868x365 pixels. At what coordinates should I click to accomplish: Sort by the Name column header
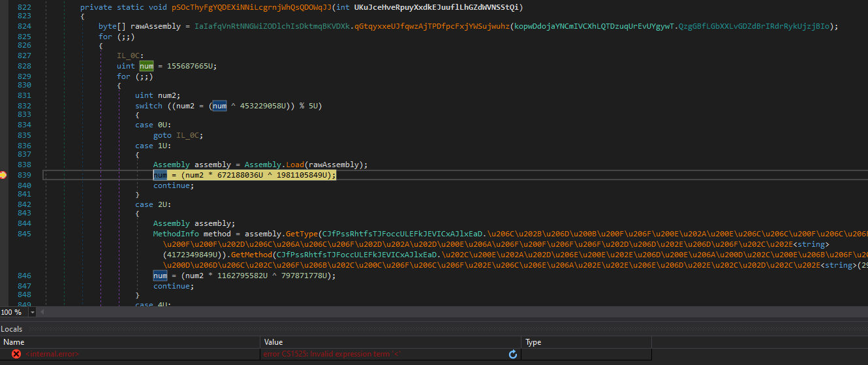[131, 342]
